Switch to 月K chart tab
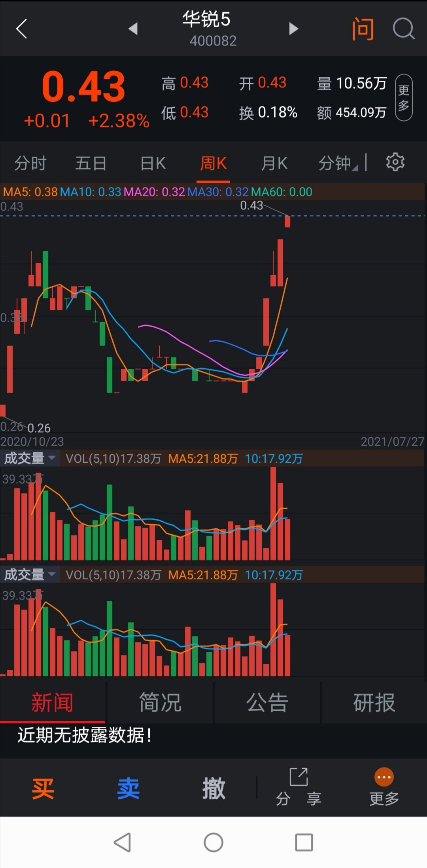The width and height of the screenshot is (427, 868). pyautogui.click(x=274, y=163)
